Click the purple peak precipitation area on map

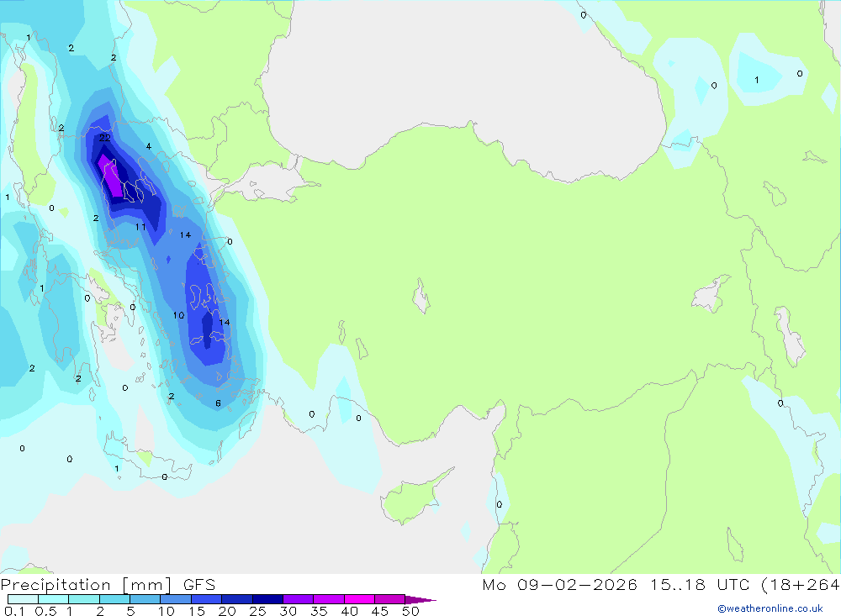(112, 178)
